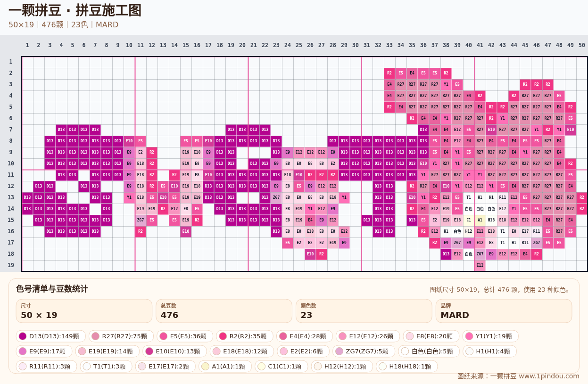The height and width of the screenshot is (384, 588).
Task: Click the D13 bead cell in row 18
Action: [x=446, y=254]
